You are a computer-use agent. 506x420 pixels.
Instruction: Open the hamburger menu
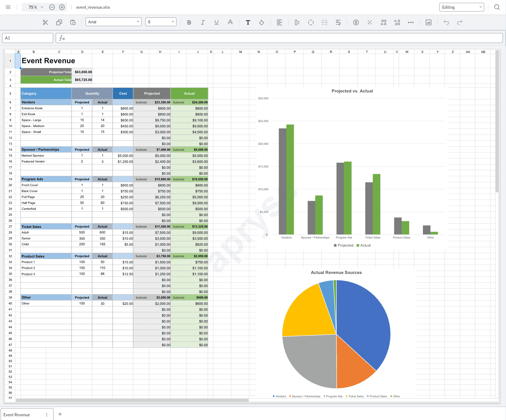(x=8, y=7)
